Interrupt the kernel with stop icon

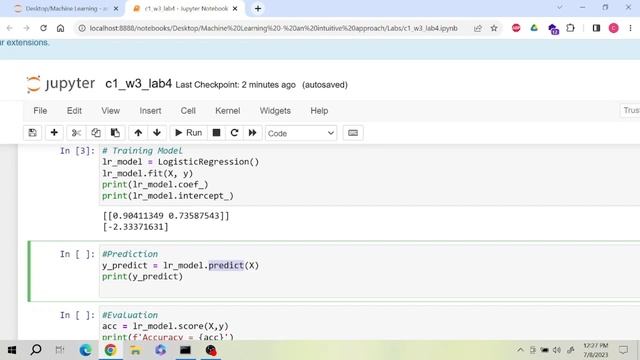click(x=216, y=133)
